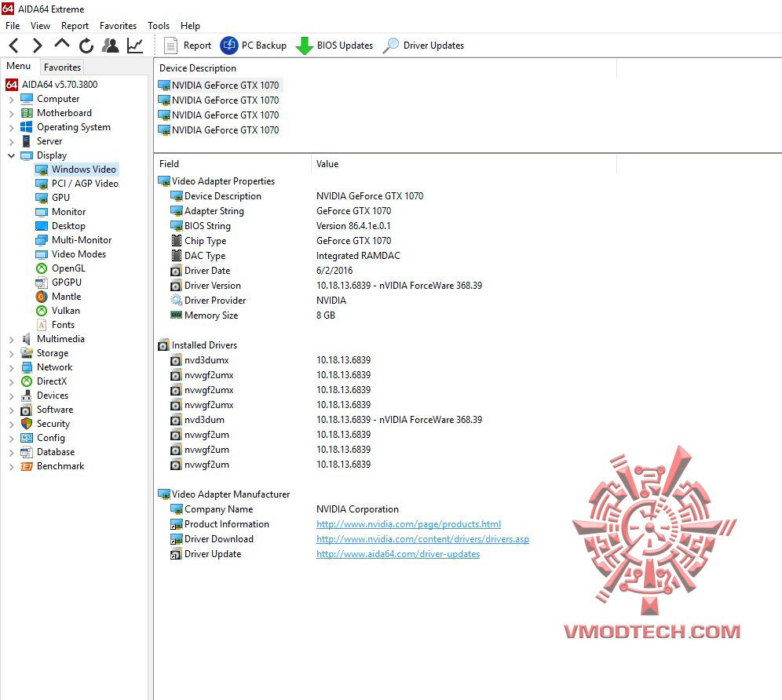782x700 pixels.
Task: Expand the Operating System tree node
Action: point(11,128)
